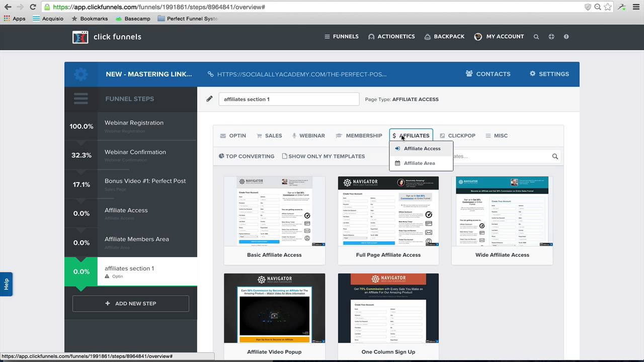Open the Help side tab
This screenshot has height=362, width=644.
click(6, 284)
